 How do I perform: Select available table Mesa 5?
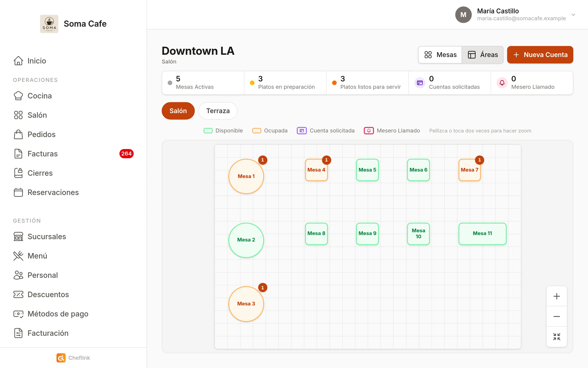[x=367, y=170]
